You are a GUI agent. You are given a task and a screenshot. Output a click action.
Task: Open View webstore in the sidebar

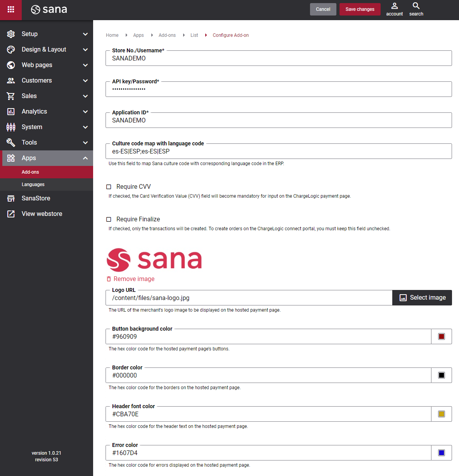coord(47,214)
